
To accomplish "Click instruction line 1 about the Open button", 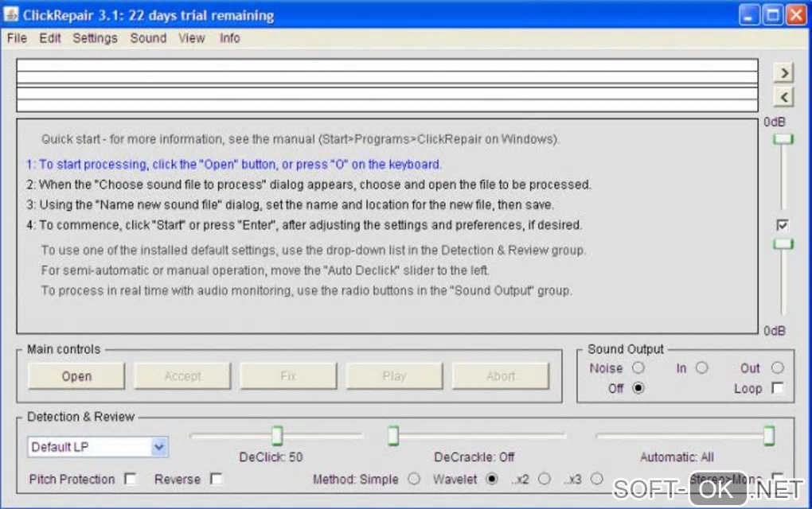I will point(234,165).
